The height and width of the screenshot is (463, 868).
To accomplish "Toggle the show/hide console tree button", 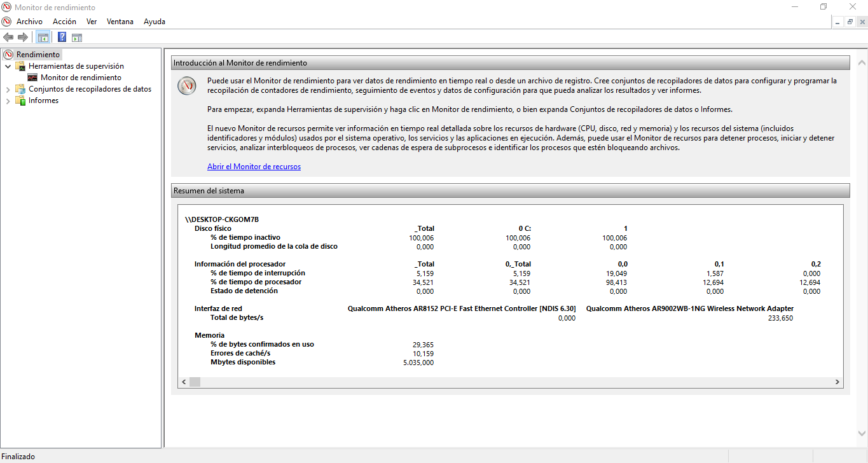I will click(x=43, y=37).
